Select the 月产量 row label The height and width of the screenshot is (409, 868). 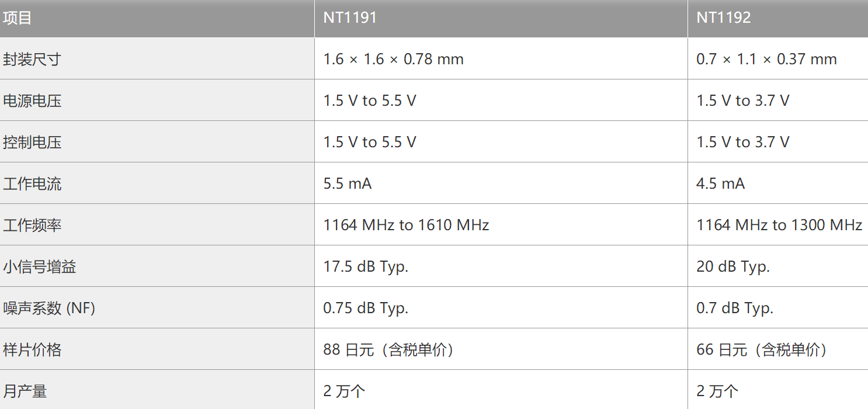pos(25,391)
